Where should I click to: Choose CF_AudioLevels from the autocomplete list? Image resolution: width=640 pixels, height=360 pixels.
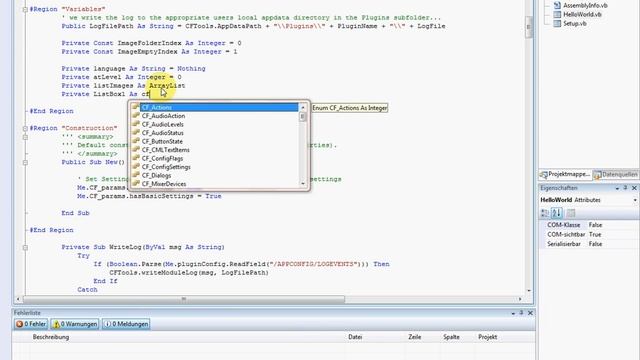coord(162,124)
